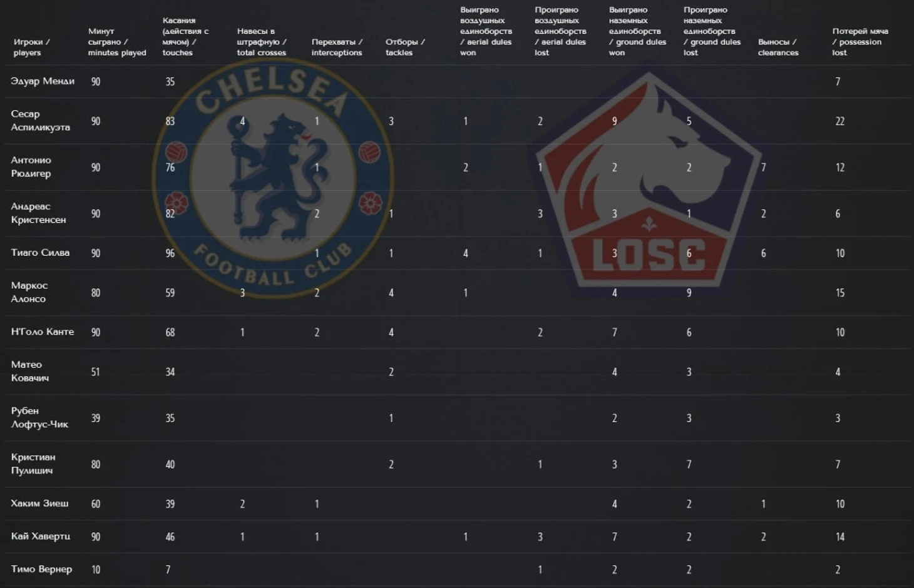Open player Сесар Аспиликуэта

pos(41,121)
